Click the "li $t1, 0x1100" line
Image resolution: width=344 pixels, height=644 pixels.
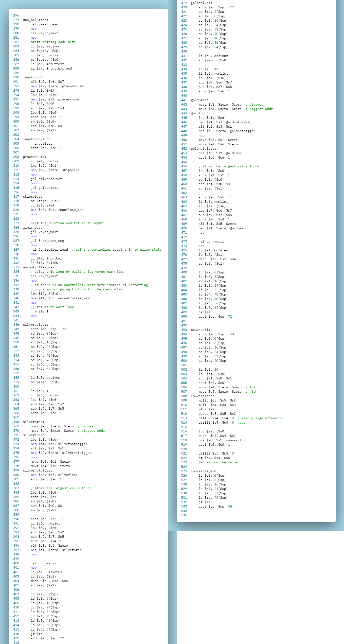pyautogui.click(x=44, y=263)
